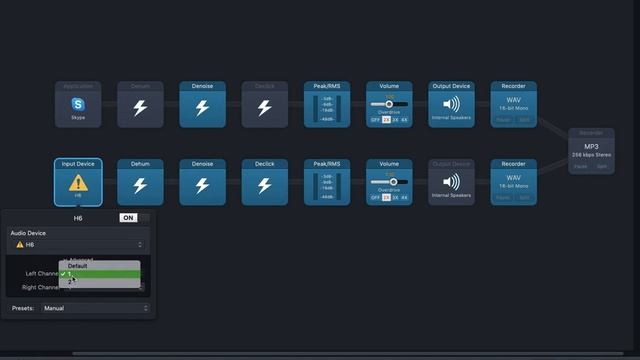The image size is (640, 360).
Task: Open the Dehum block in the H6 row
Action: point(140,182)
